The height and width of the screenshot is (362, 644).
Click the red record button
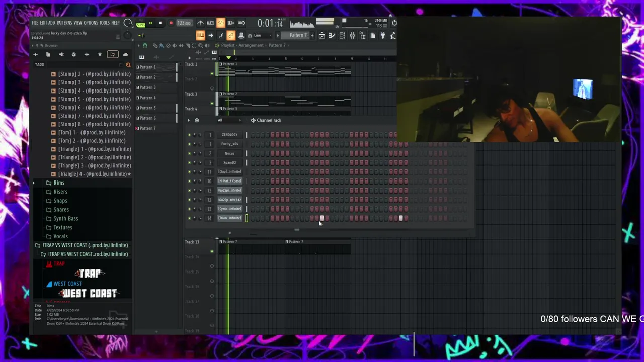point(171,23)
